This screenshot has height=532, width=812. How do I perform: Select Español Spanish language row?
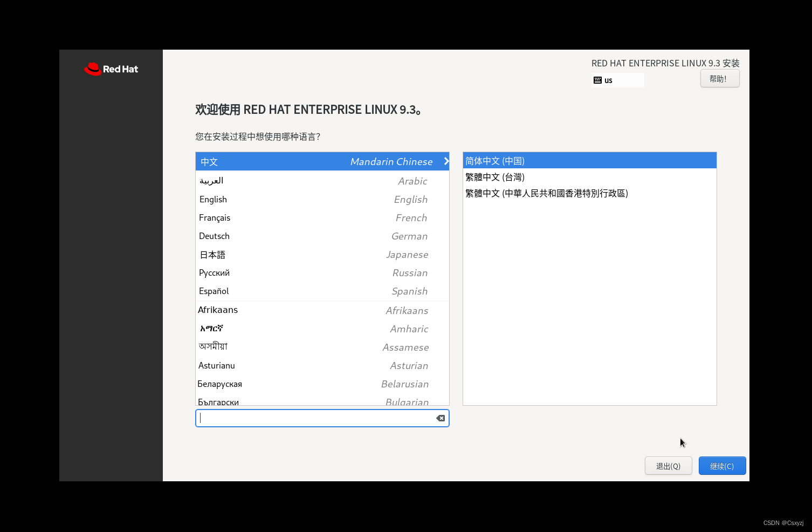322,291
